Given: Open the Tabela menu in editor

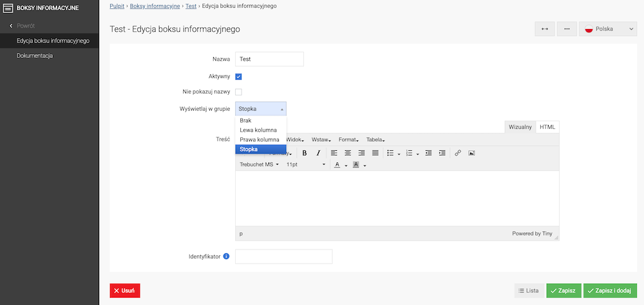Looking at the screenshot, I should click(375, 140).
